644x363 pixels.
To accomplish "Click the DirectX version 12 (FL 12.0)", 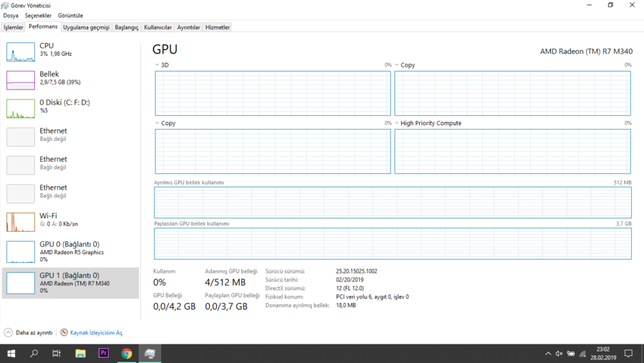I will (x=350, y=288).
